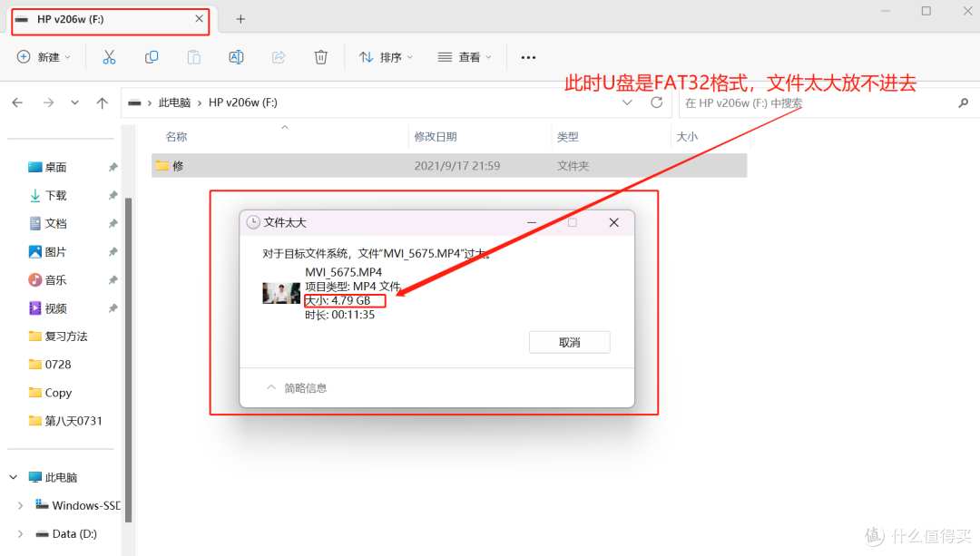Collapse 简略信息 details in dialog

[296, 388]
